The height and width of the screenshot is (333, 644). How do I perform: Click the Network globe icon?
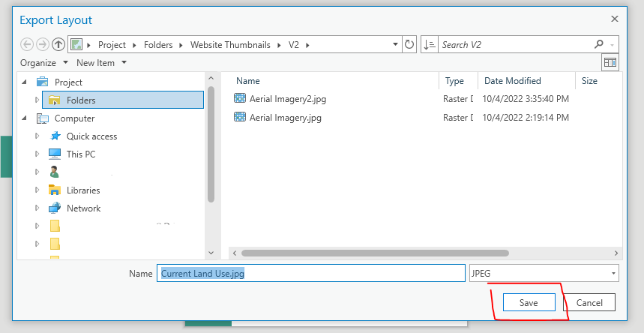click(55, 208)
